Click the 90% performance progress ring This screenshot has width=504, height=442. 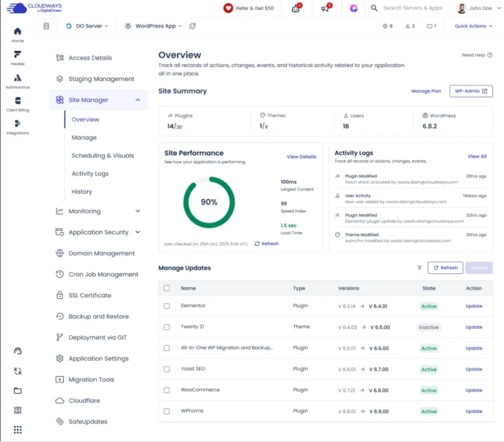209,202
